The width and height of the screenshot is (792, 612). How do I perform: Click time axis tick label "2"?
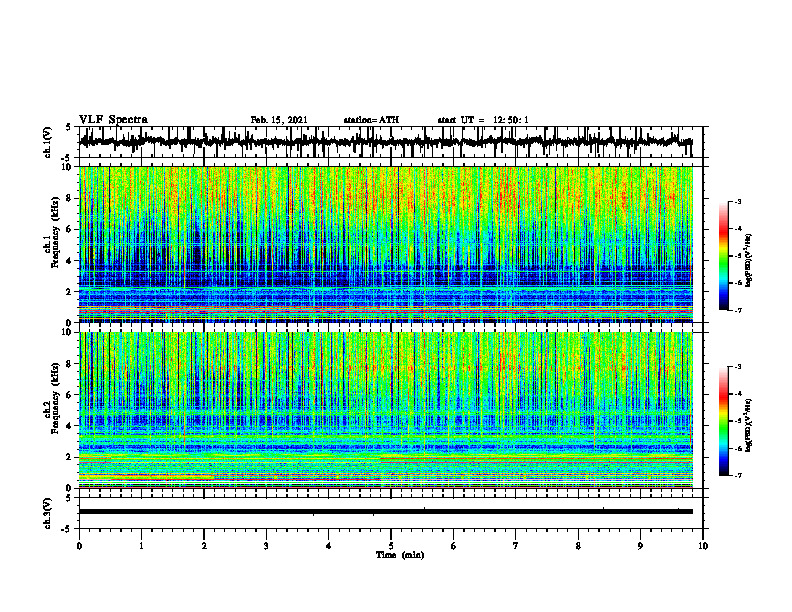(x=204, y=546)
